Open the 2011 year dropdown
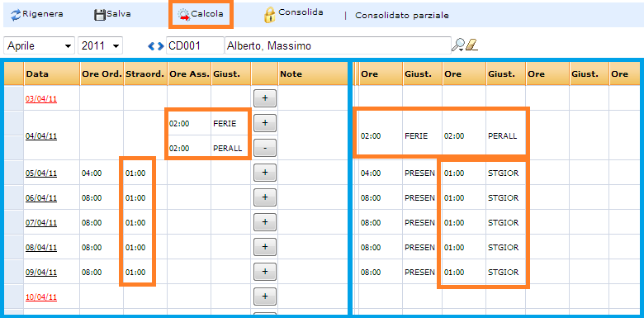644x318 pixels. [100, 45]
